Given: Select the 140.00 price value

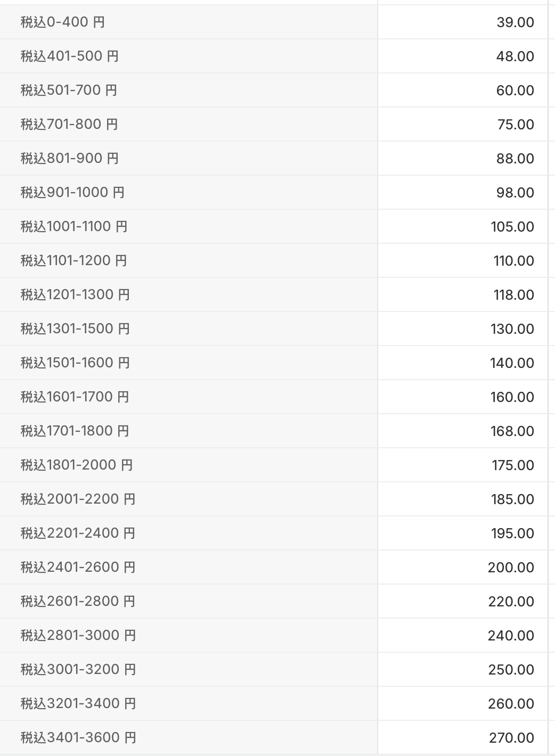Looking at the screenshot, I should [x=512, y=363].
